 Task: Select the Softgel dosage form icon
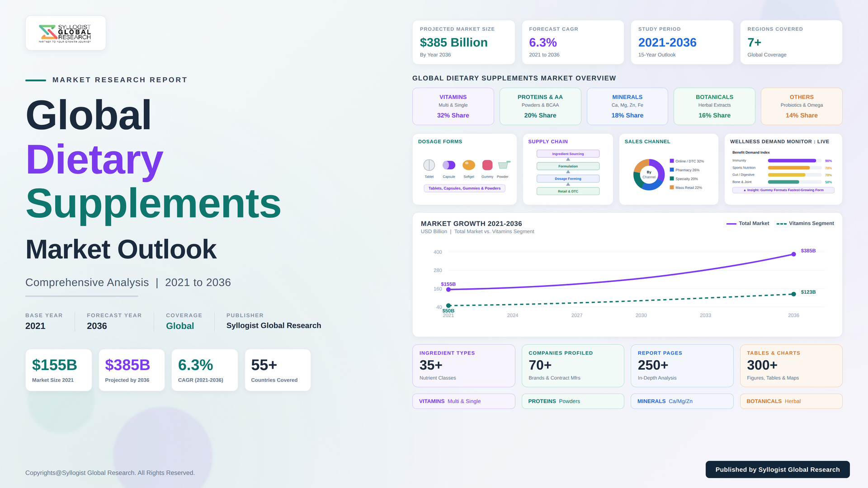pyautogui.click(x=469, y=165)
